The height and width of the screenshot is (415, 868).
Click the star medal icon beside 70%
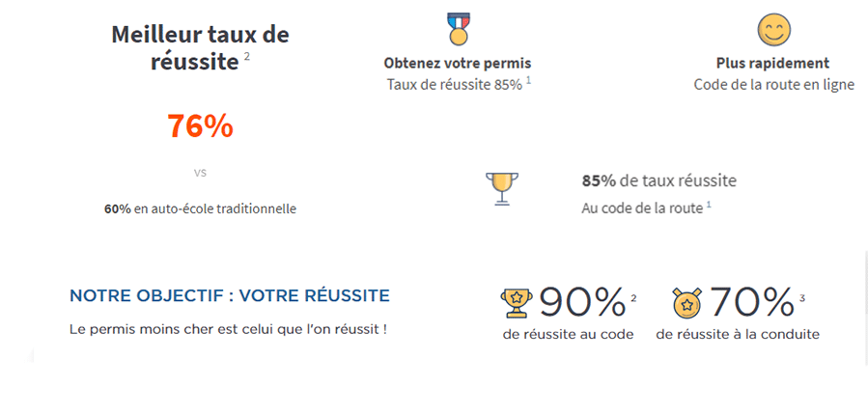click(686, 302)
